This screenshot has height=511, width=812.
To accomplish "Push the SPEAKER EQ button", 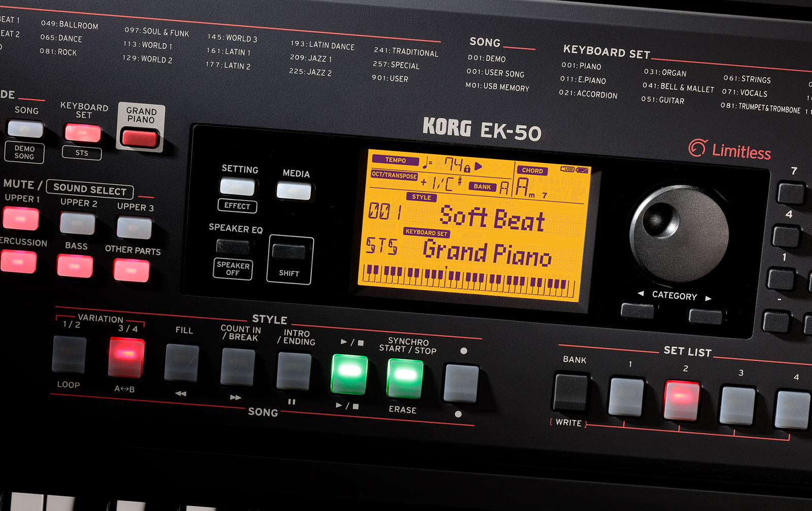I will point(233,247).
